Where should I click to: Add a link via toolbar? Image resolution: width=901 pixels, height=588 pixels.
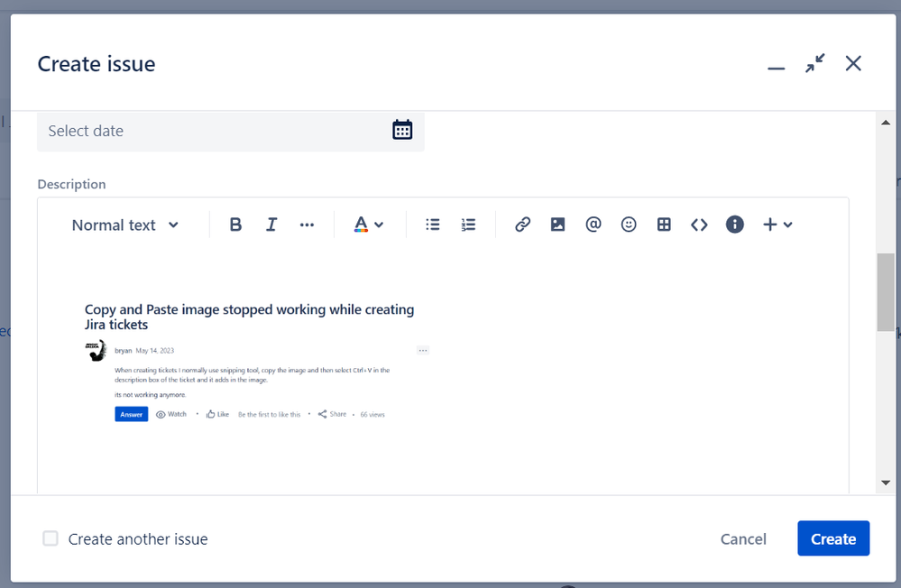coord(522,225)
